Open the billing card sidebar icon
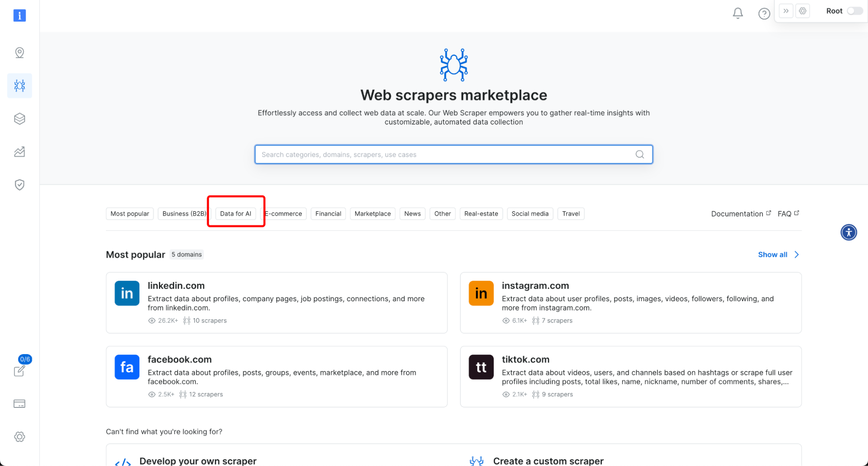This screenshot has width=868, height=466. 20,404
